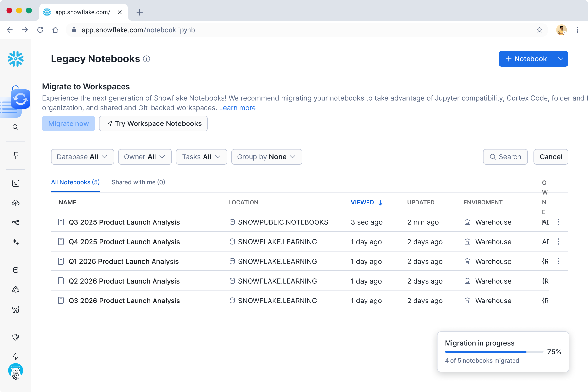
Task: Open the search icon in sidebar
Action: click(15, 127)
